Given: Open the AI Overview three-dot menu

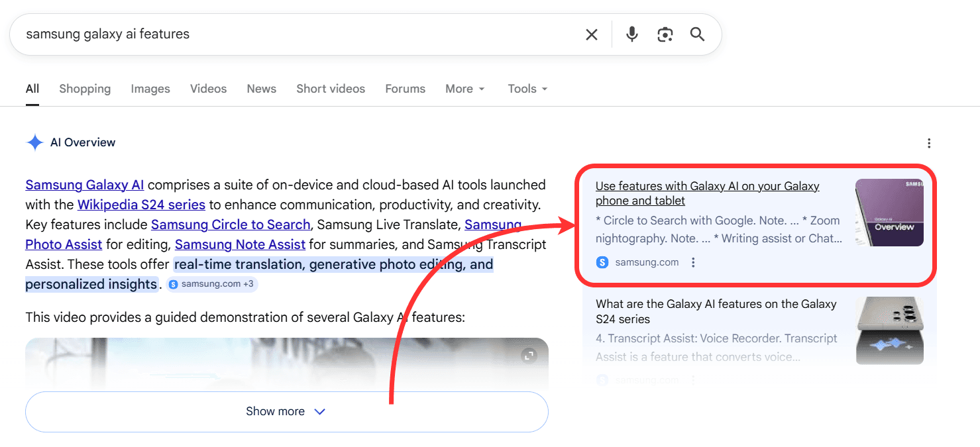Looking at the screenshot, I should pos(929,142).
